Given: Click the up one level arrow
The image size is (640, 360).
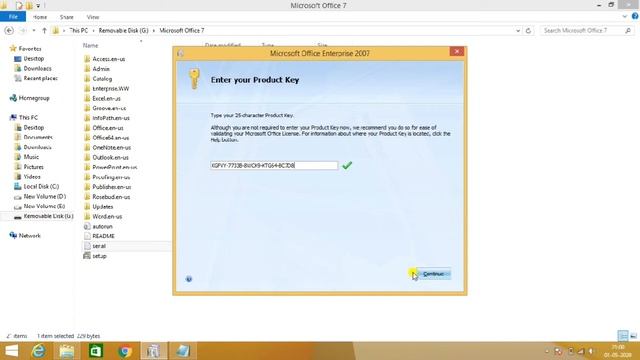Looking at the screenshot, I should [x=44, y=31].
